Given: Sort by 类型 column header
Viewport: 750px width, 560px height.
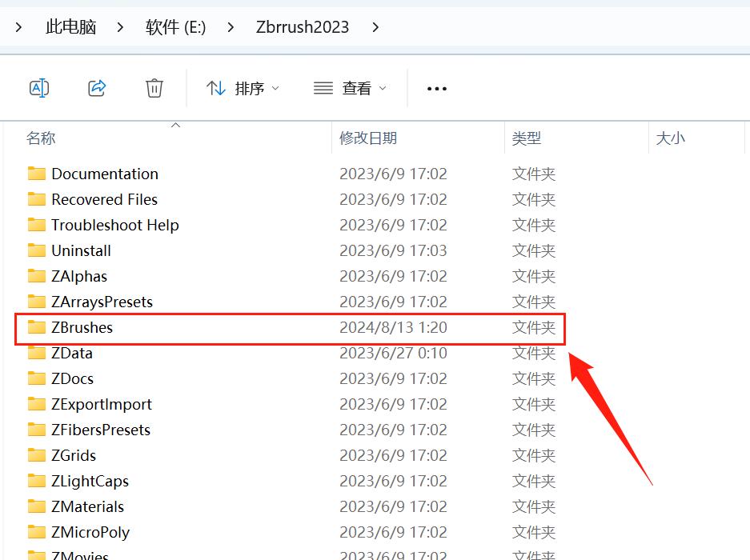Looking at the screenshot, I should pyautogui.click(x=526, y=138).
